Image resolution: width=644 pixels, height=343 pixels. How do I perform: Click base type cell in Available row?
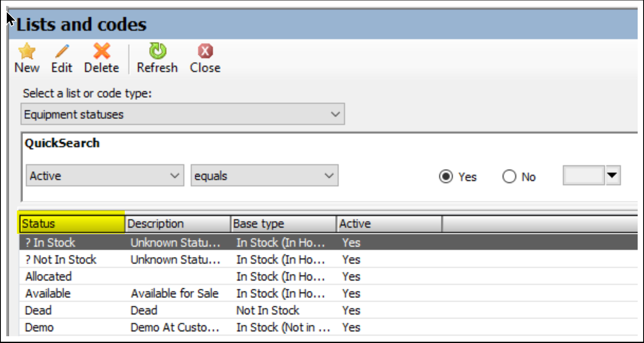tap(281, 293)
